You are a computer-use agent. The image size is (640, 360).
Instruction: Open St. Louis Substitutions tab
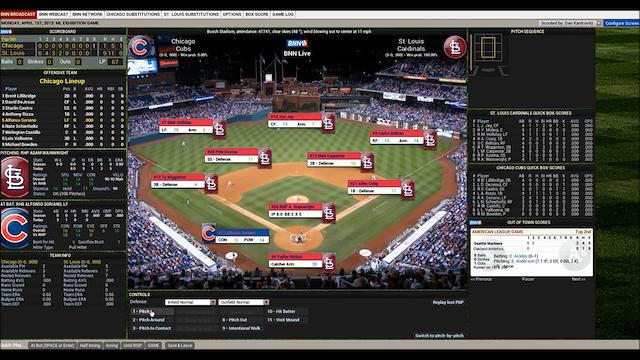191,14
